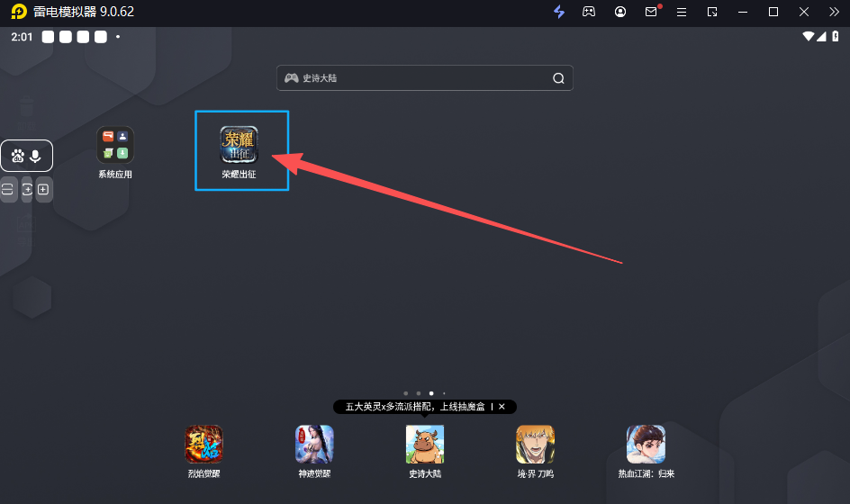
Task: Click the pop-out window icon in title bar
Action: click(x=712, y=12)
